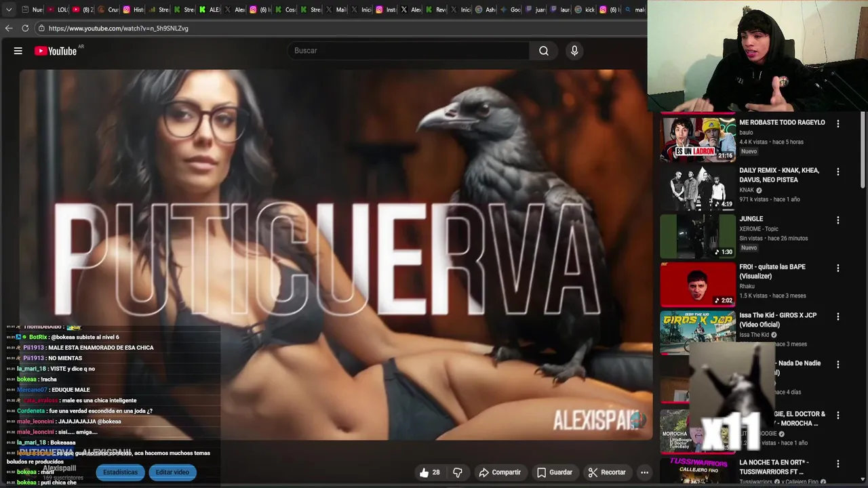The height and width of the screenshot is (488, 868).
Task: Open Estadísticas for this video
Action: [120, 472]
